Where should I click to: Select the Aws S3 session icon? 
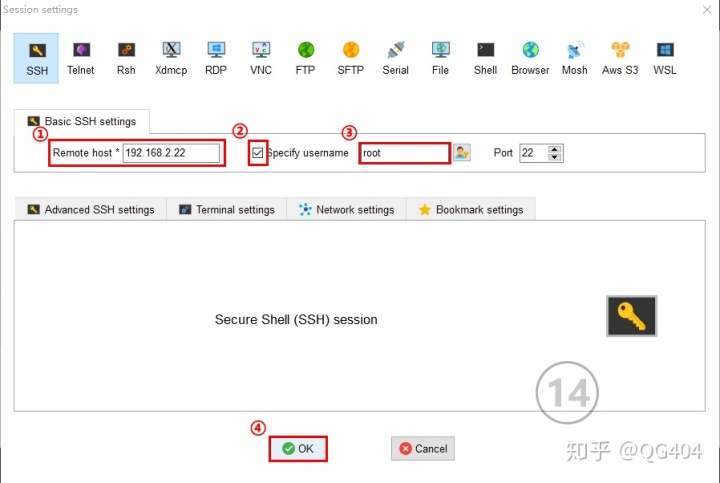(620, 58)
